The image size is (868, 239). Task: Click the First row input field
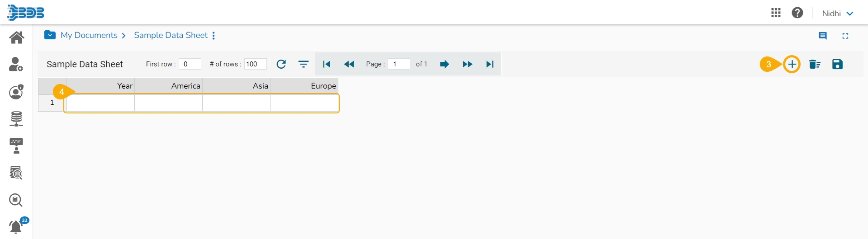click(x=190, y=64)
